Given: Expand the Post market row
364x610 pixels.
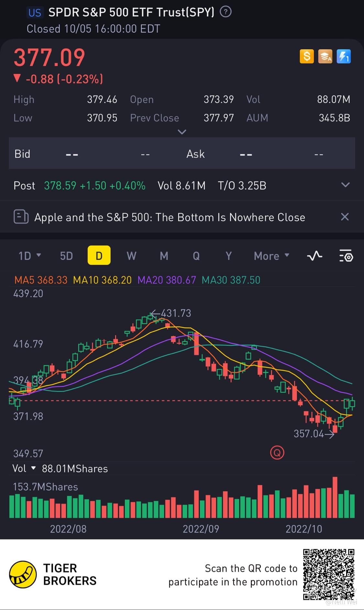Looking at the screenshot, I should (x=346, y=185).
